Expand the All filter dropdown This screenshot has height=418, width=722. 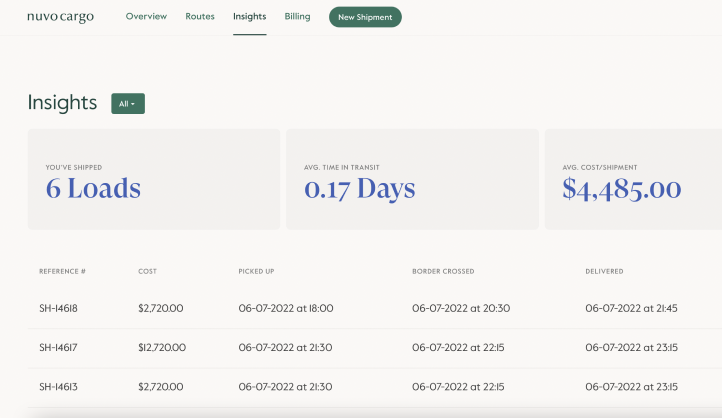tap(128, 104)
